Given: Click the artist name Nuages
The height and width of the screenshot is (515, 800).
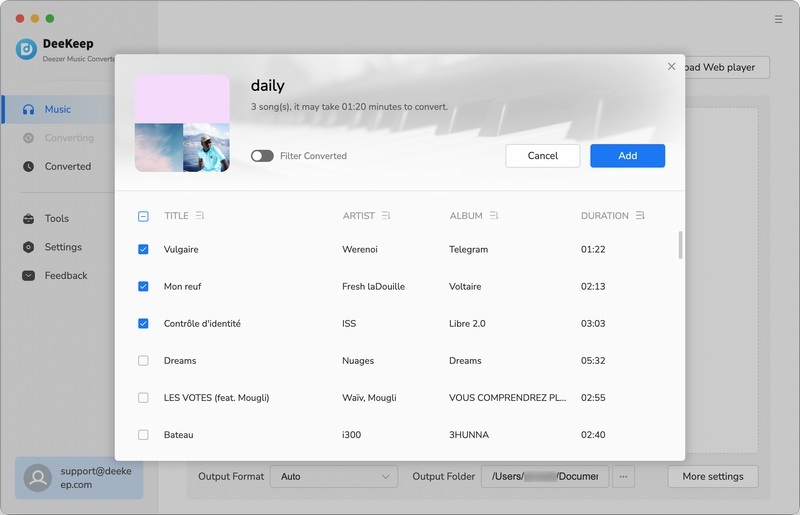Looking at the screenshot, I should (358, 360).
